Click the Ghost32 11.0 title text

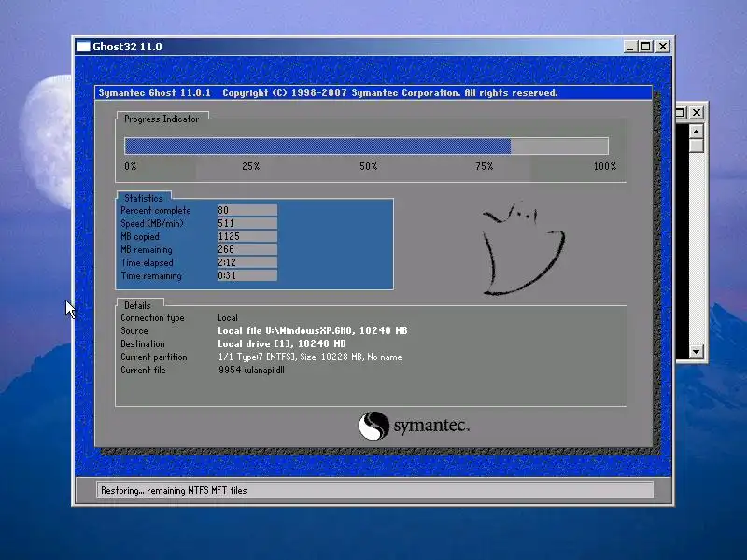[127, 47]
